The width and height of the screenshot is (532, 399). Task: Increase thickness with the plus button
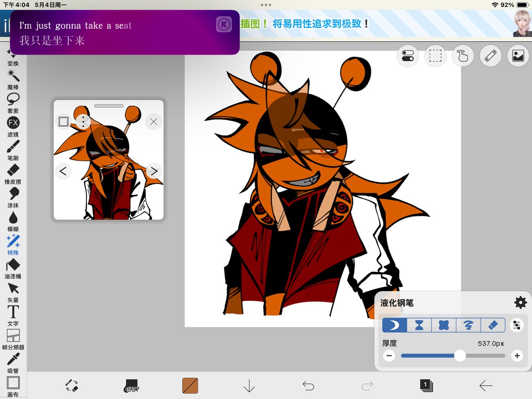click(517, 356)
